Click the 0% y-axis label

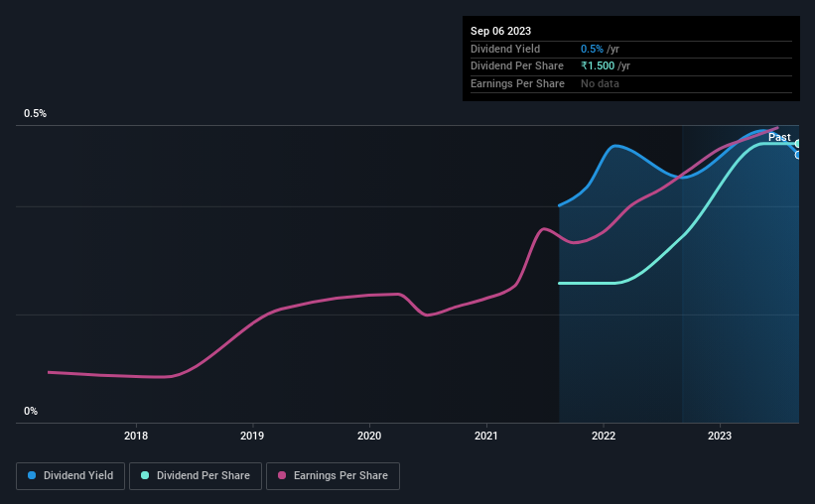(31, 411)
